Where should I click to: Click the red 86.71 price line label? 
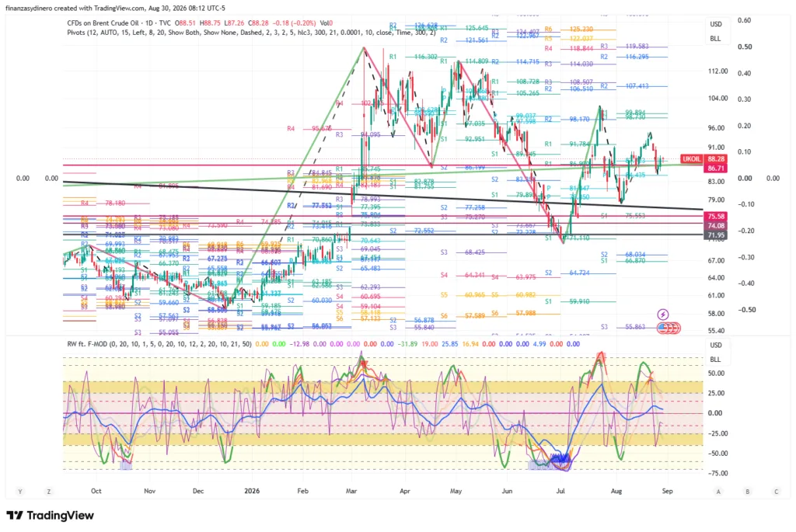[x=716, y=168]
